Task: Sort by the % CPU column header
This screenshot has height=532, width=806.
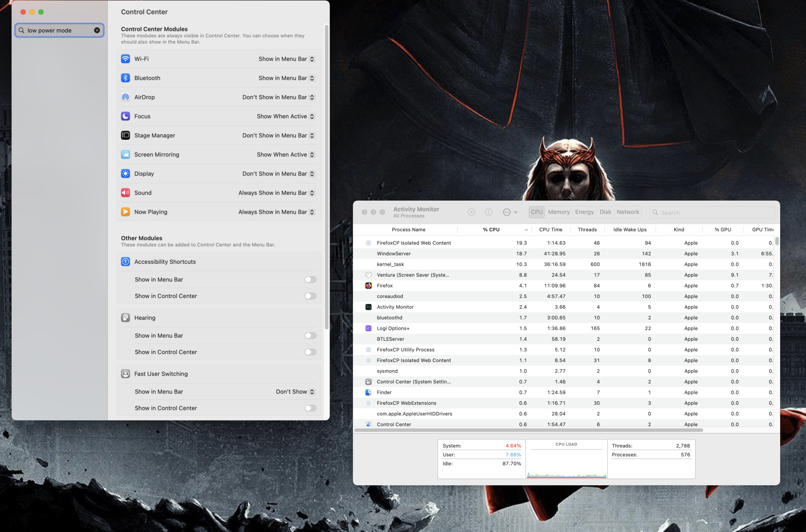Action: pos(491,230)
